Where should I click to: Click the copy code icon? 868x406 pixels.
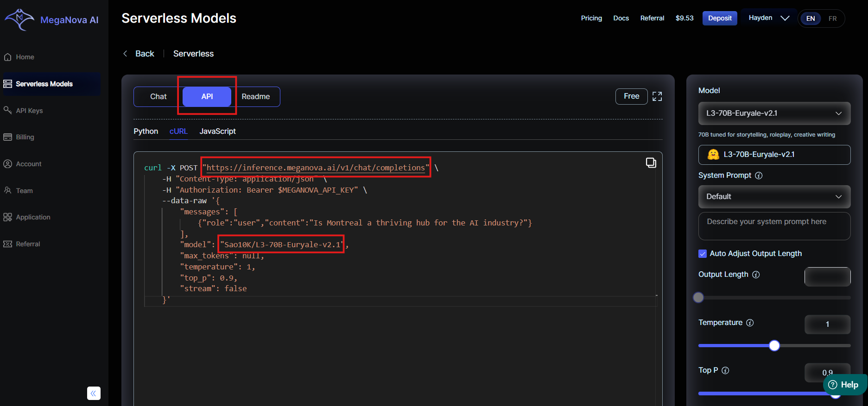click(x=651, y=162)
